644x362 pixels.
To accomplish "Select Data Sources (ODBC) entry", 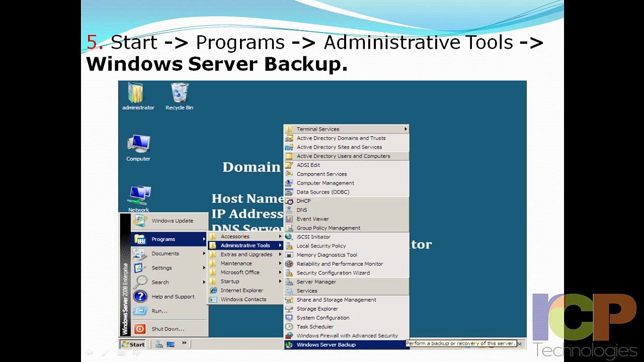I will point(346,192).
